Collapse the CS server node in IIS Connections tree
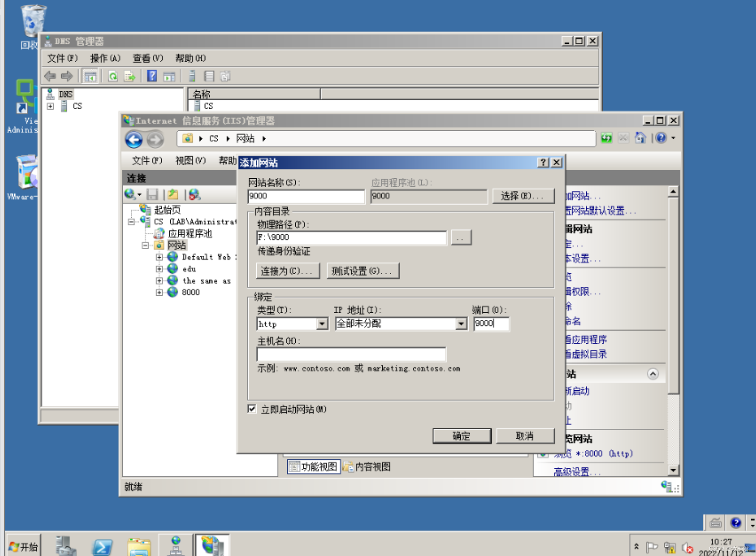Image resolution: width=756 pixels, height=556 pixels. [x=131, y=222]
